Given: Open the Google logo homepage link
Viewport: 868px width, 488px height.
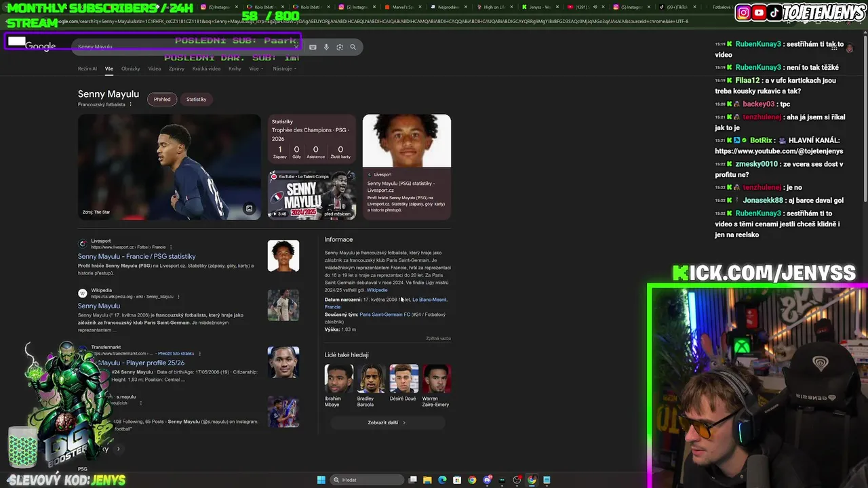Looking at the screenshot, I should point(40,47).
